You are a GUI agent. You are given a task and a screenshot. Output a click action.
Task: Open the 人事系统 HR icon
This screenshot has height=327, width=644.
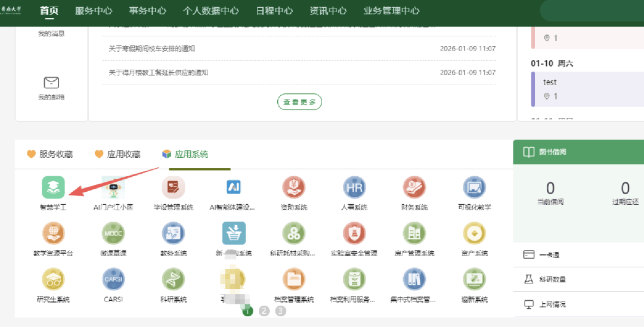(x=354, y=188)
